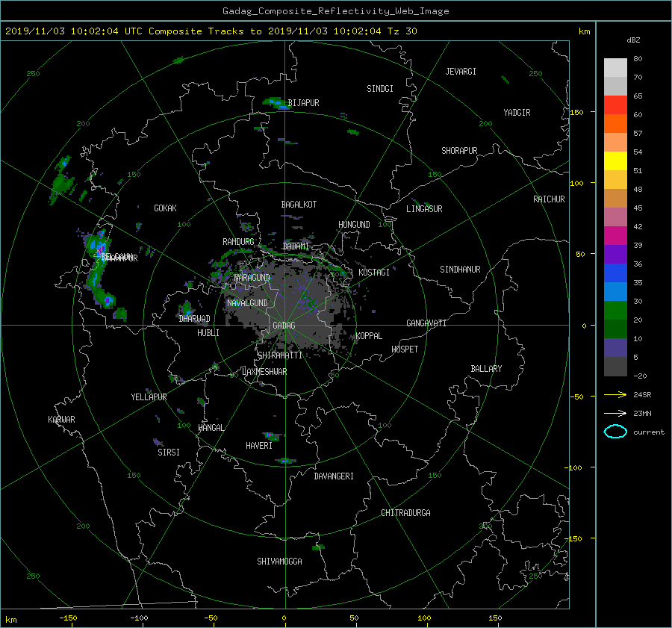Select the DAVANGERI city label

(x=334, y=476)
